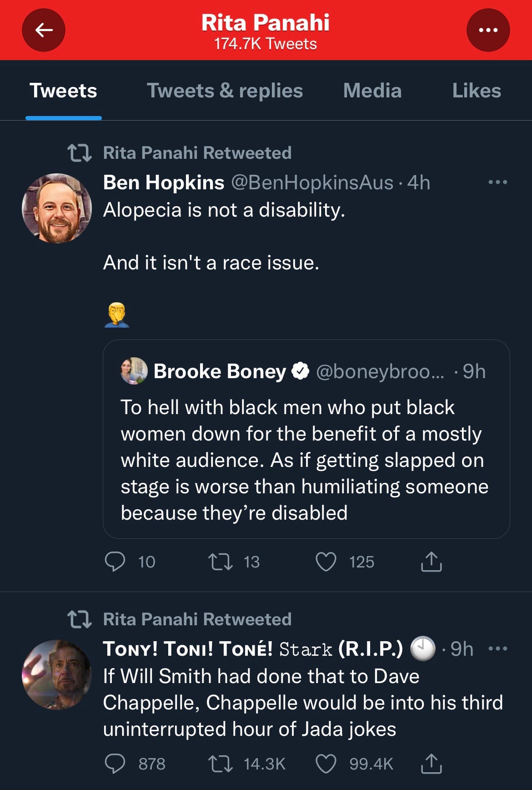Share the Ben Hopkins tweet
532x790 pixels.
coord(431,562)
